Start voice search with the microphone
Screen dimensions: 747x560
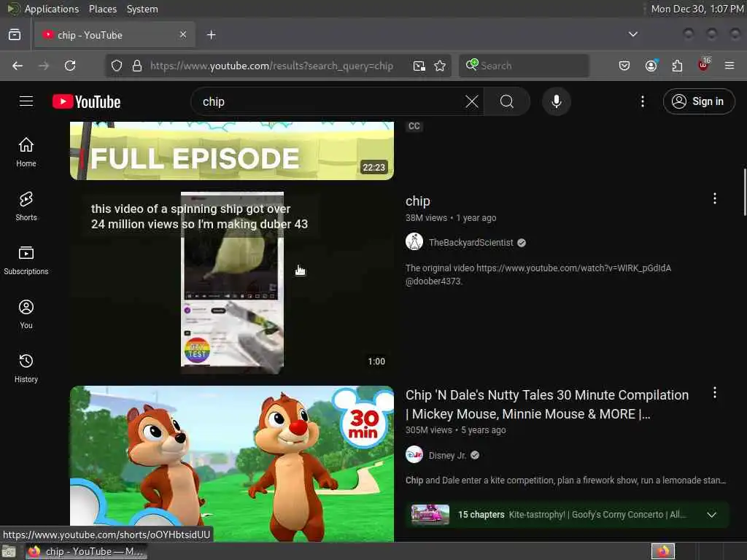tap(557, 101)
